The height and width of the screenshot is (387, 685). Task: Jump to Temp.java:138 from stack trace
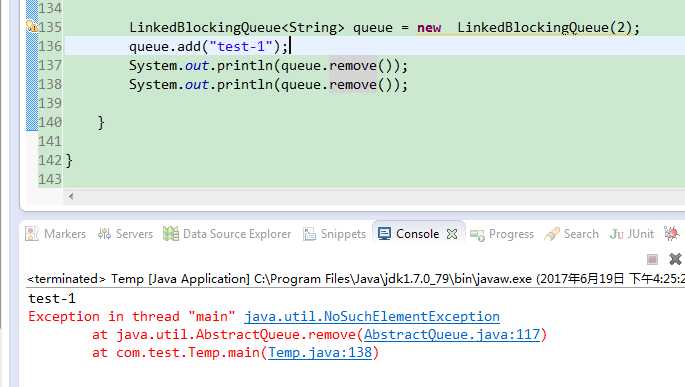coord(320,352)
